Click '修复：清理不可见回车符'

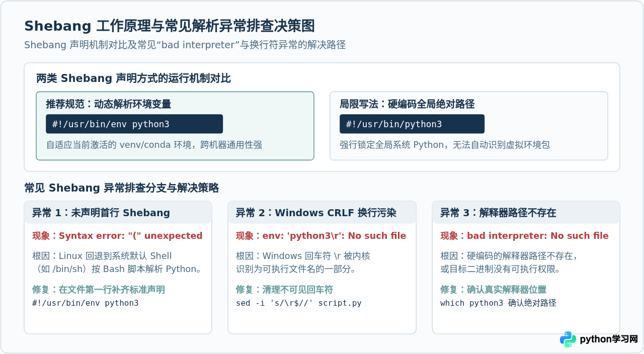[284, 290]
